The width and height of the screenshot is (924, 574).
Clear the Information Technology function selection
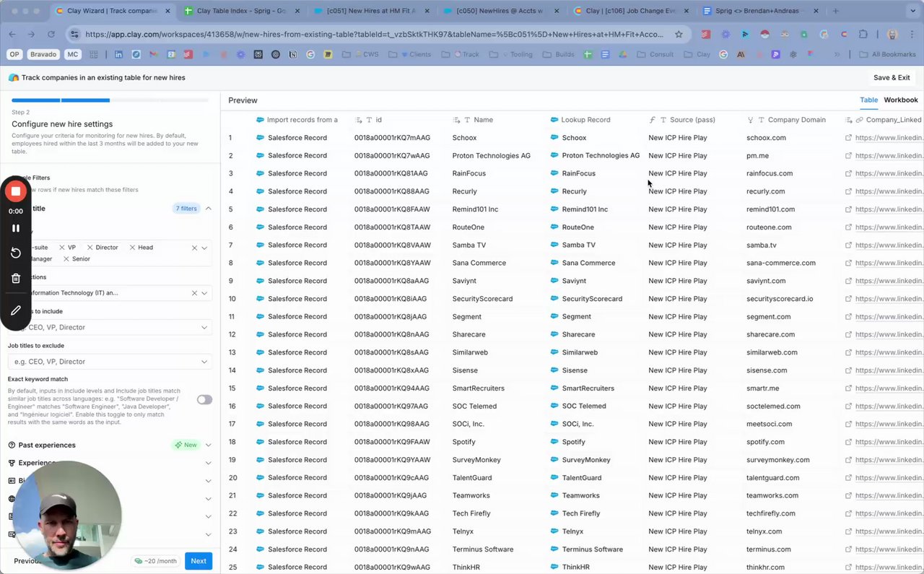(194, 293)
